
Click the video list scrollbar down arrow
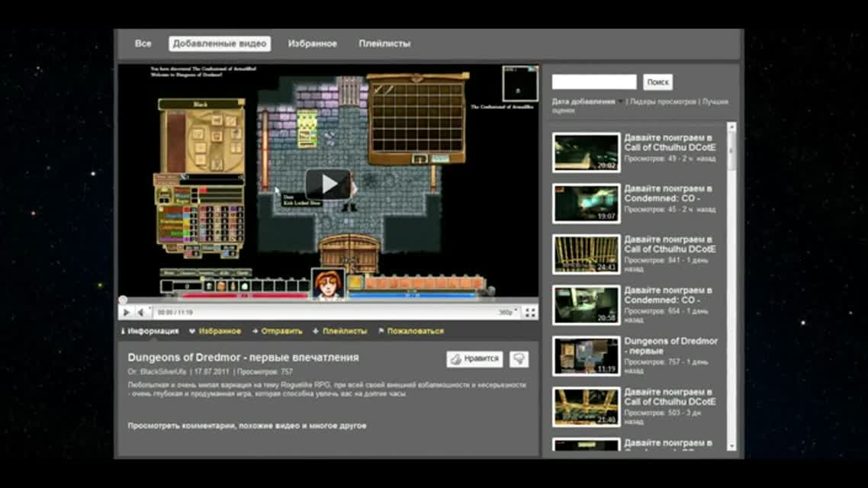coord(731,446)
